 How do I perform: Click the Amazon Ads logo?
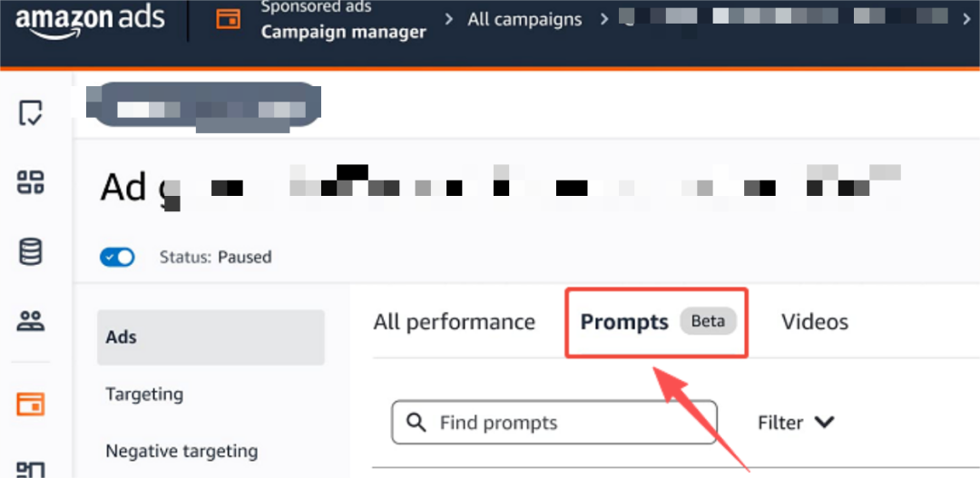89,22
